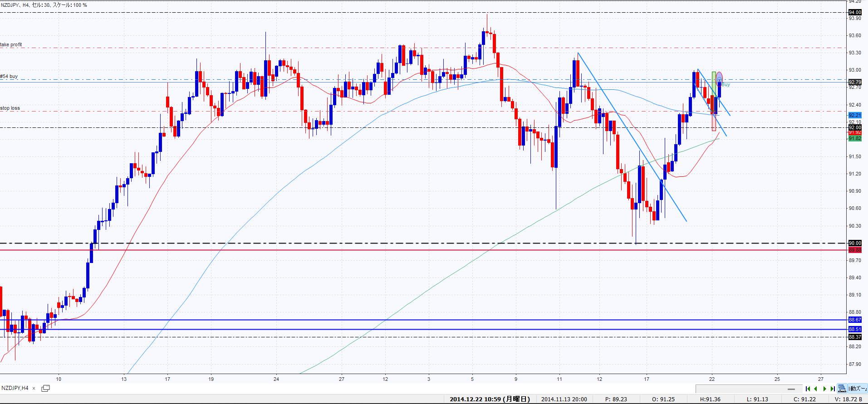Screen dimensions: 868x404
Task: Jump to the latest chart bar
Action: pyautogui.click(x=833, y=389)
